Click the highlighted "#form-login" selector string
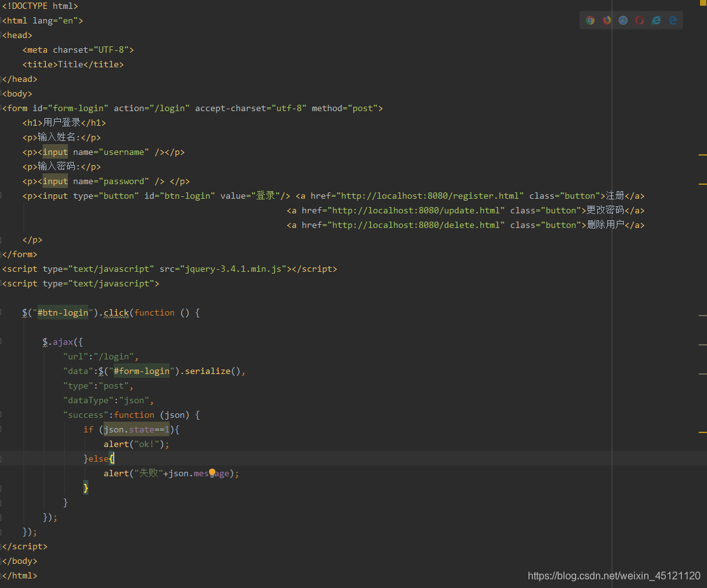The height and width of the screenshot is (588, 707). (142, 371)
